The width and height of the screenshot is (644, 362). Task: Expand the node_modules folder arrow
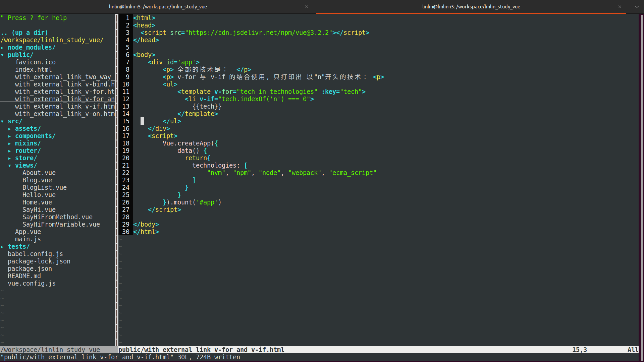click(2, 48)
